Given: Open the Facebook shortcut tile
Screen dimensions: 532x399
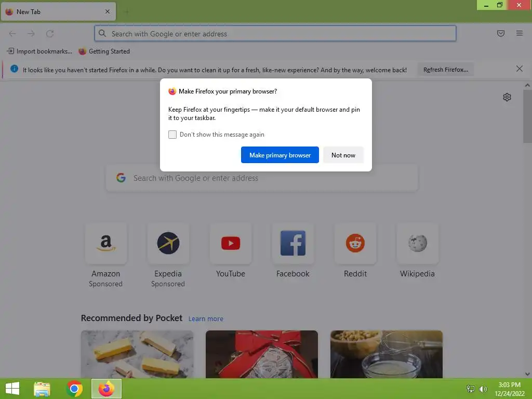Looking at the screenshot, I should tap(293, 244).
